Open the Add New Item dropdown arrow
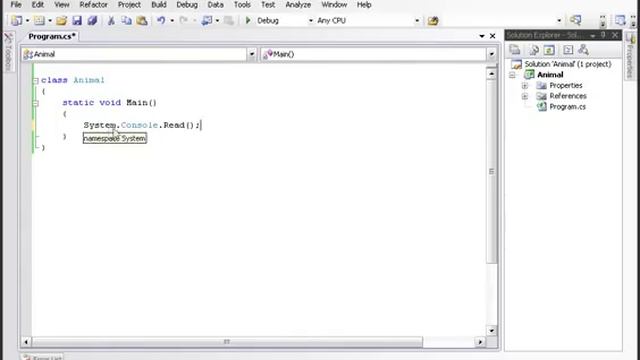Screen dimensions: 640x360 (50, 20)
